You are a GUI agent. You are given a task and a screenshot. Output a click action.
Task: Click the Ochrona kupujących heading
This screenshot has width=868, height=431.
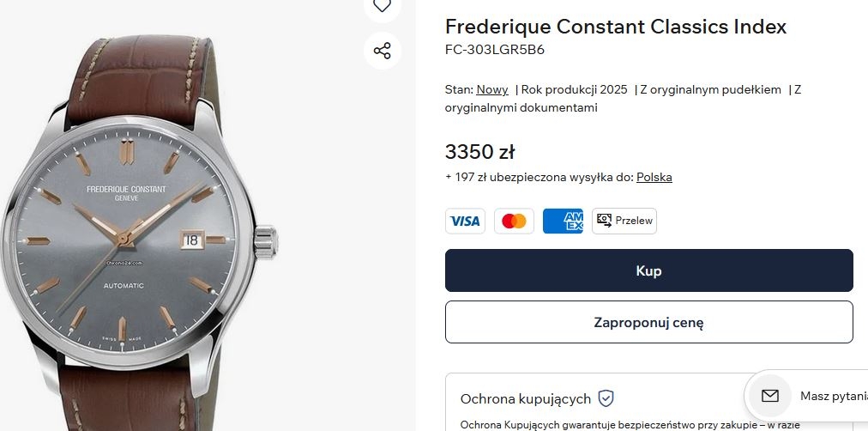tap(525, 398)
